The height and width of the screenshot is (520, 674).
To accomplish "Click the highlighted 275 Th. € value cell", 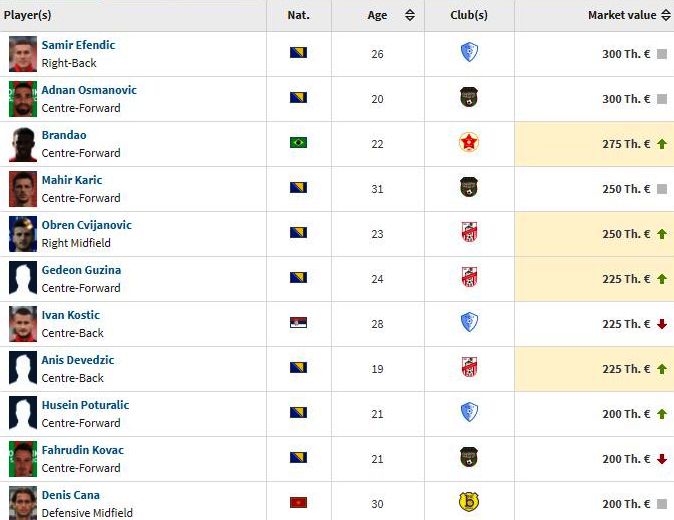I will point(594,144).
